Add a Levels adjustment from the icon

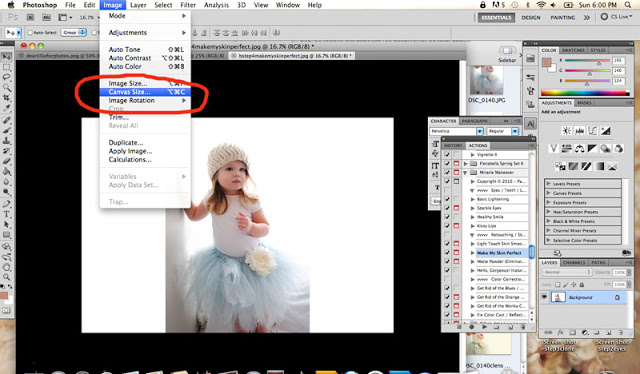[x=580, y=131]
